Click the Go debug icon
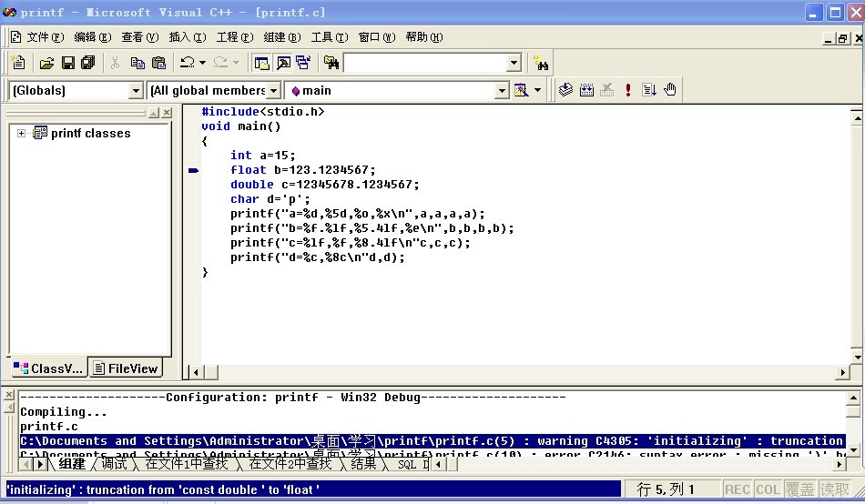 click(649, 90)
